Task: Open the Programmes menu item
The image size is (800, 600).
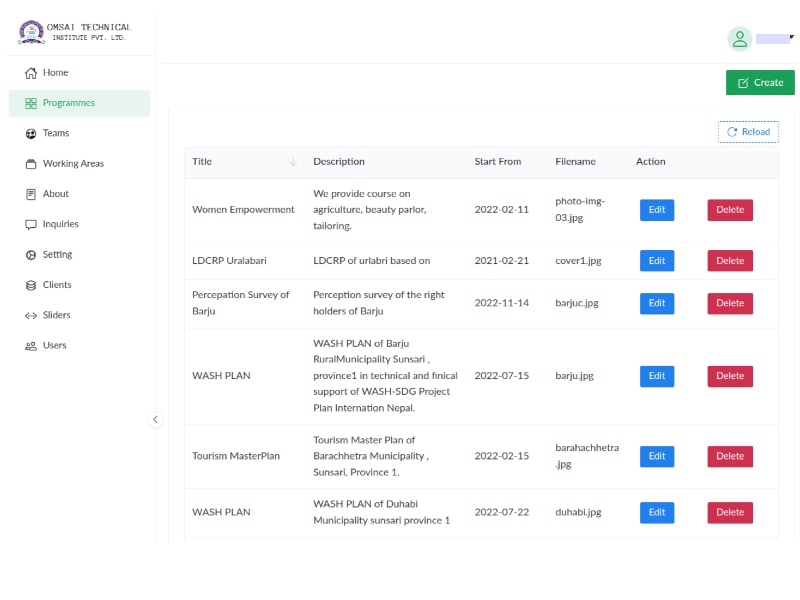Action: (x=68, y=103)
